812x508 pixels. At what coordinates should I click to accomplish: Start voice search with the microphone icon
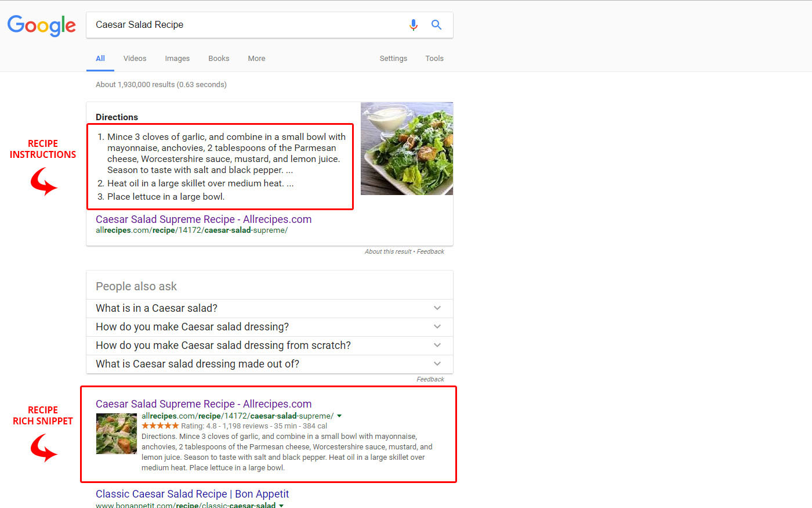(413, 25)
